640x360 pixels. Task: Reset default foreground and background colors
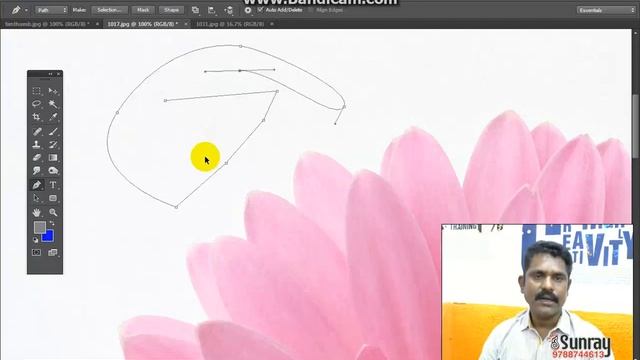click(36, 240)
